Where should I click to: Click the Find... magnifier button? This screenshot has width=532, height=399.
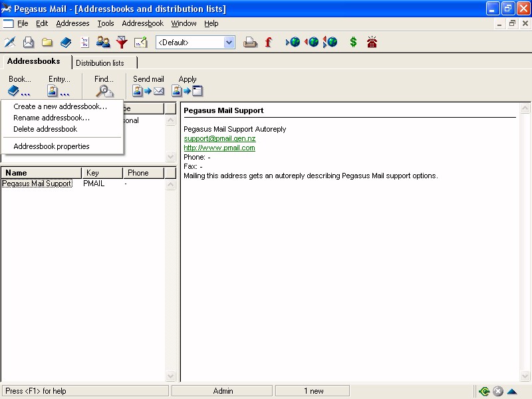pyautogui.click(x=104, y=86)
